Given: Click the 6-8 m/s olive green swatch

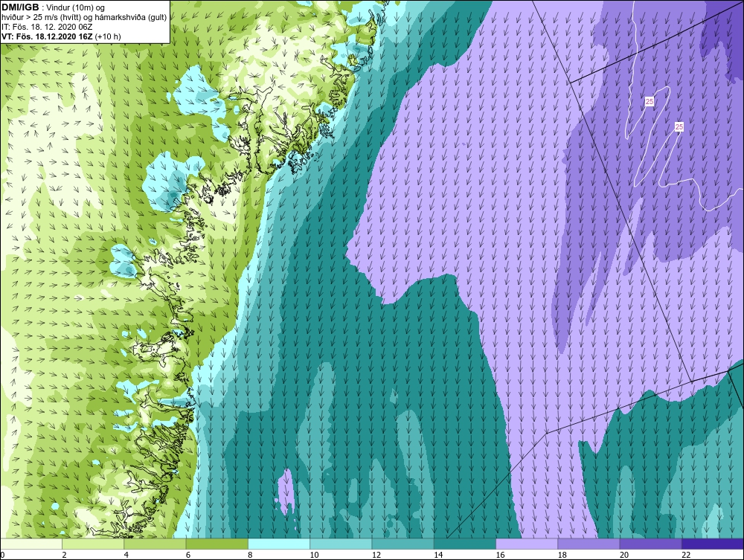Looking at the screenshot, I should click(217, 544).
